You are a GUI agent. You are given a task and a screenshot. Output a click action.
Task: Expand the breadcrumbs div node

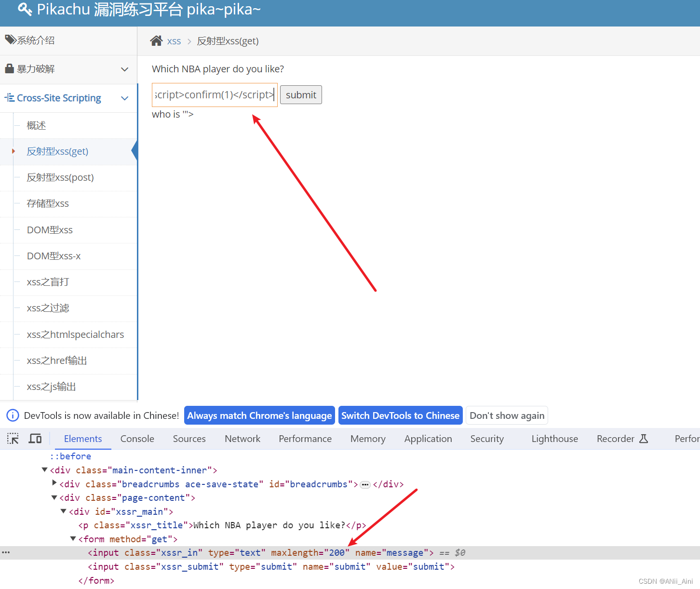pos(54,483)
